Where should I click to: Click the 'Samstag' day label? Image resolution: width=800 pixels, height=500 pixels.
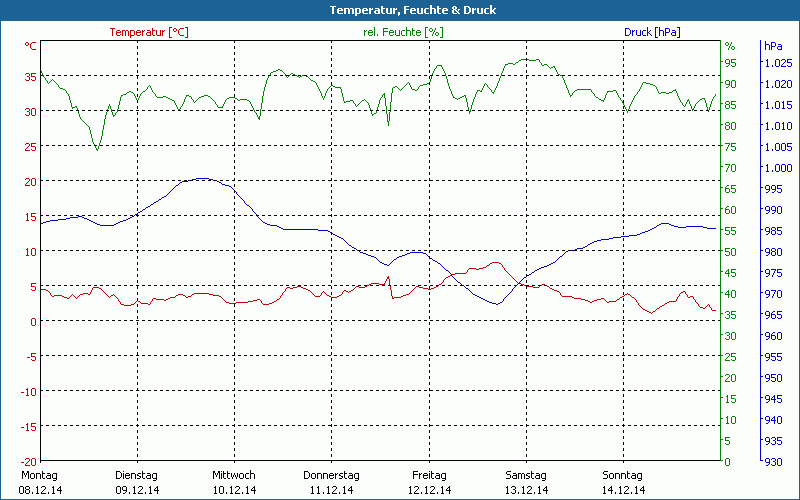tap(526, 476)
